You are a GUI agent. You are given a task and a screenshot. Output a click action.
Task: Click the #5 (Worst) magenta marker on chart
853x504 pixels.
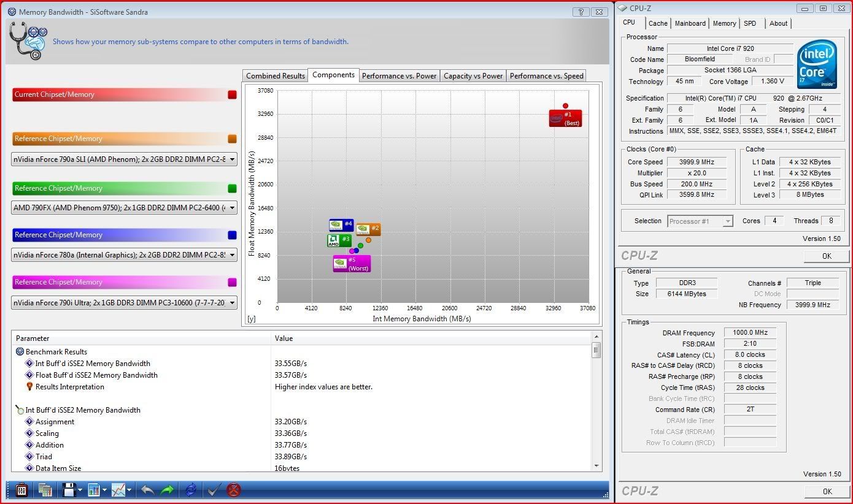(352, 264)
